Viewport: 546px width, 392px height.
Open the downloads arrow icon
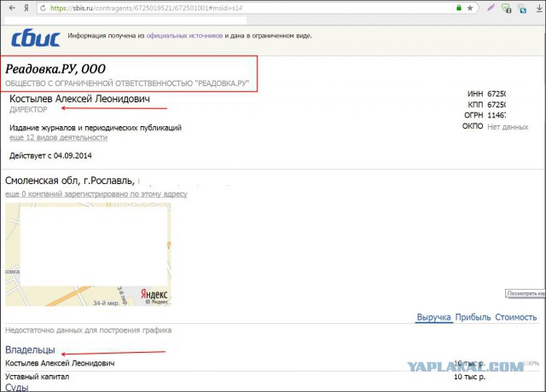pyautogui.click(x=539, y=9)
